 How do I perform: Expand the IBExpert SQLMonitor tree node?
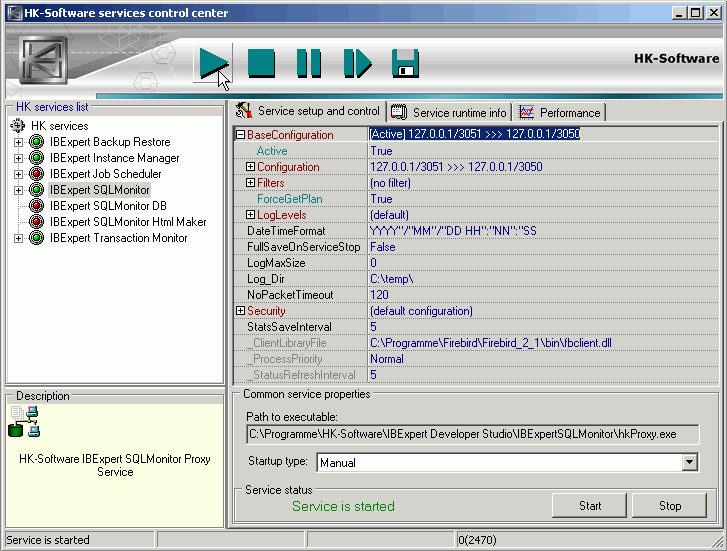coord(18,190)
